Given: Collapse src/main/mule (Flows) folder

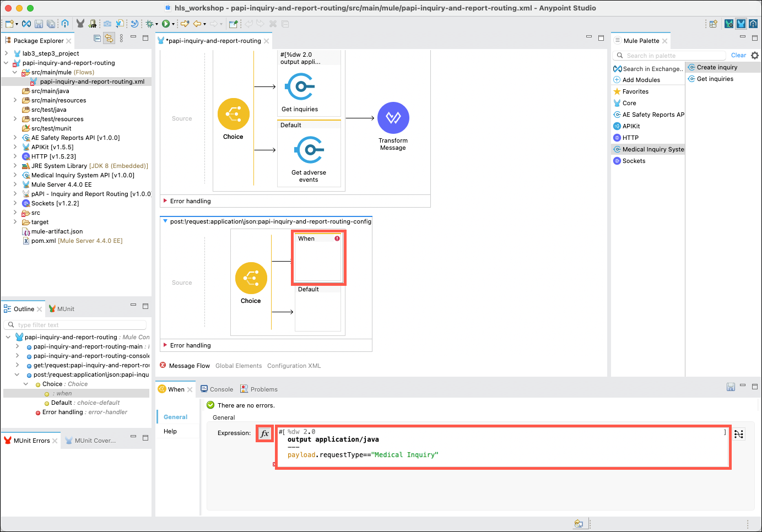Looking at the screenshot, I should pyautogui.click(x=15, y=72).
